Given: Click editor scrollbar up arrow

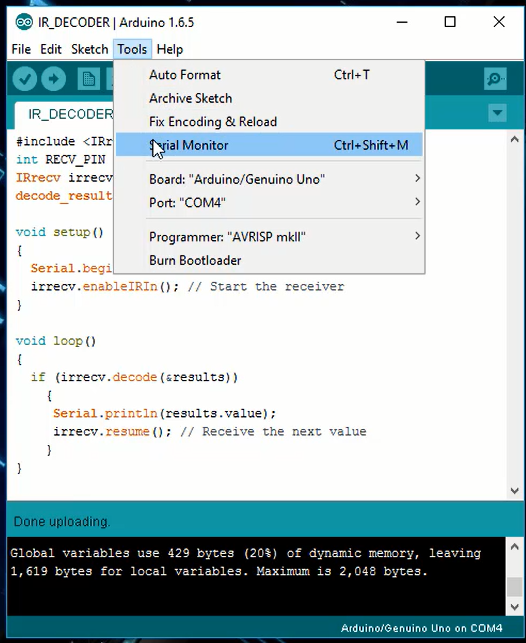Looking at the screenshot, I should tap(515, 140).
